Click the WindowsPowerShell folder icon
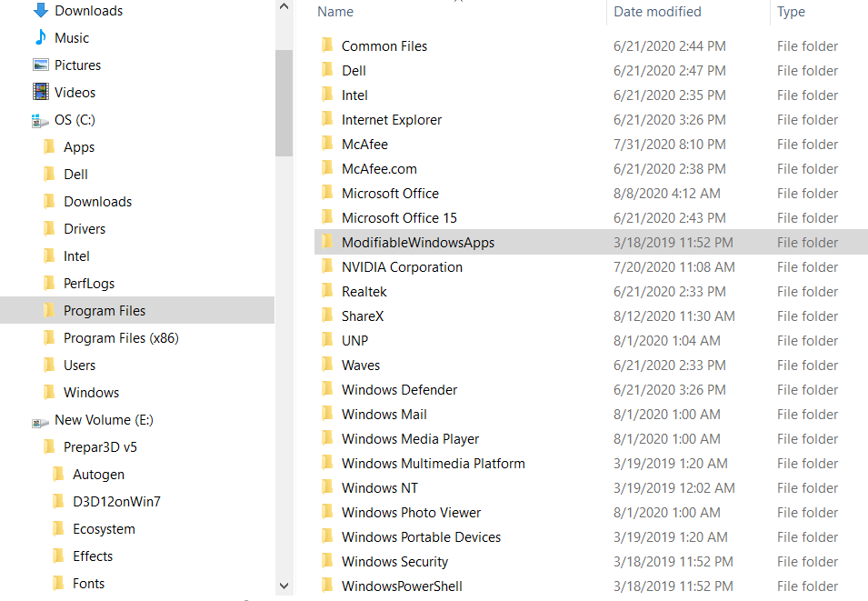This screenshot has height=601, width=868. [327, 585]
